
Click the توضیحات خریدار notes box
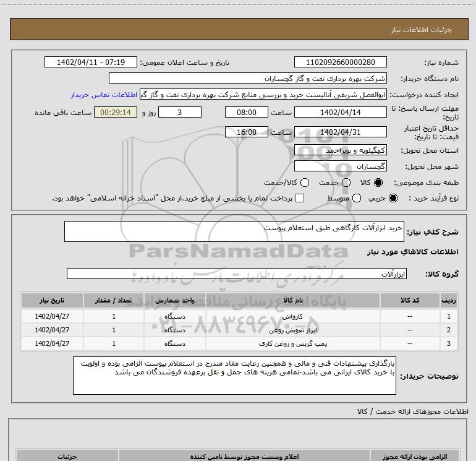point(234,376)
